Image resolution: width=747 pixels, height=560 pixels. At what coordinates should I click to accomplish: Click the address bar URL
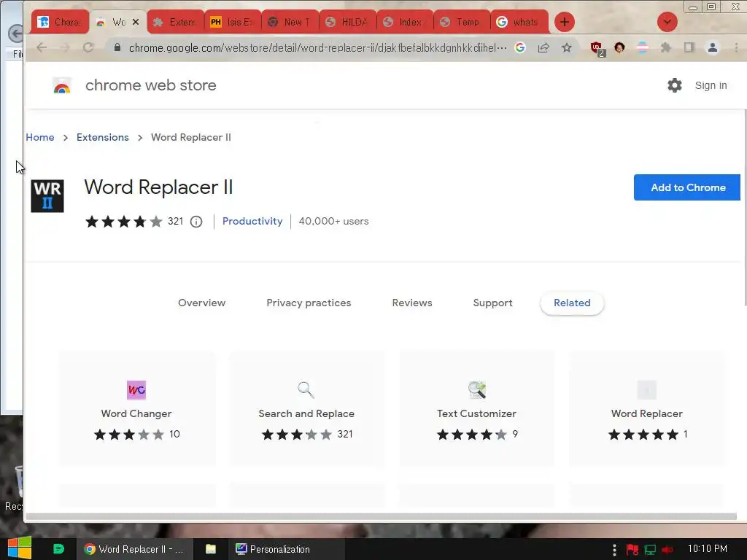tap(317, 47)
